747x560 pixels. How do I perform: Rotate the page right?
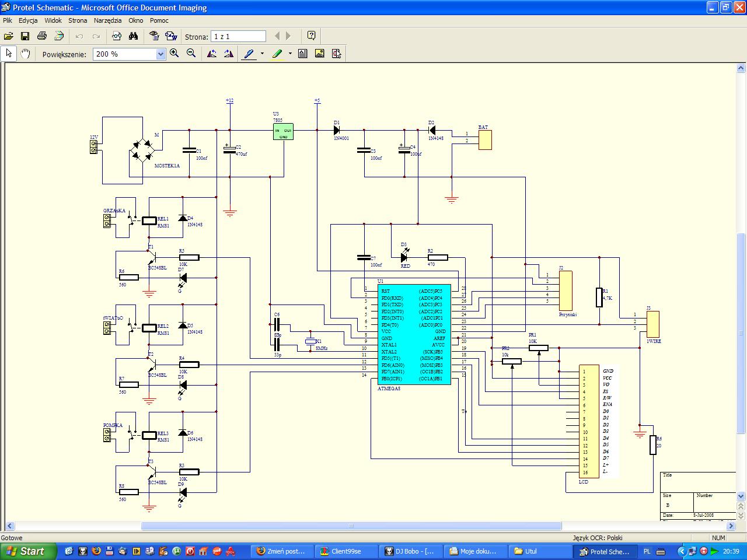[x=228, y=54]
